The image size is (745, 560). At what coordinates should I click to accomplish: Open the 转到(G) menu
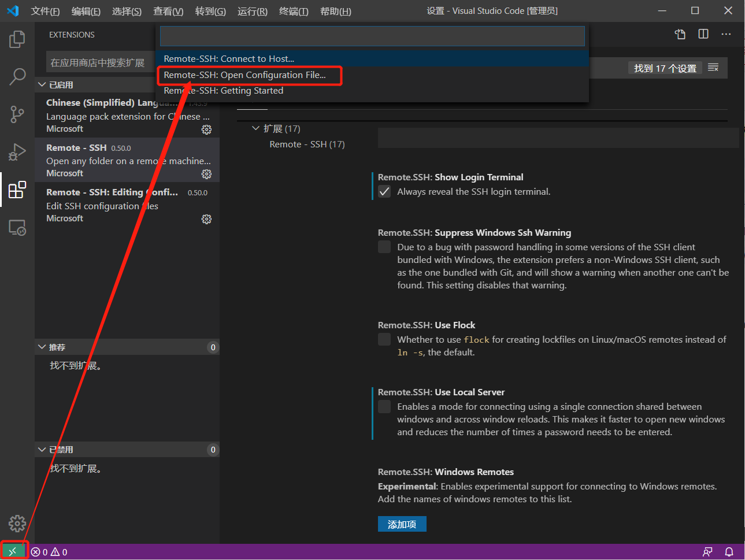210,11
